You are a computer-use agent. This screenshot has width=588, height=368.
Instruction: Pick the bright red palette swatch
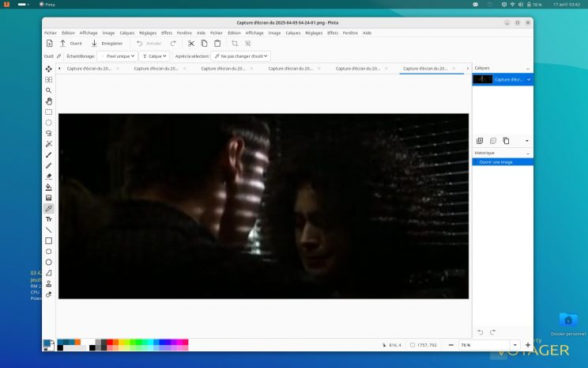click(x=110, y=342)
